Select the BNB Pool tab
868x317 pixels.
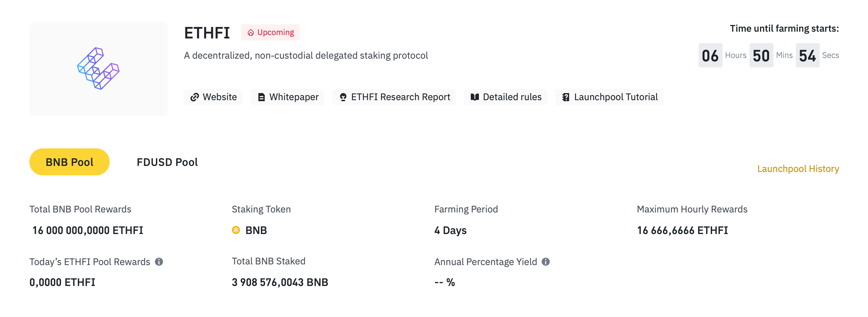click(70, 162)
